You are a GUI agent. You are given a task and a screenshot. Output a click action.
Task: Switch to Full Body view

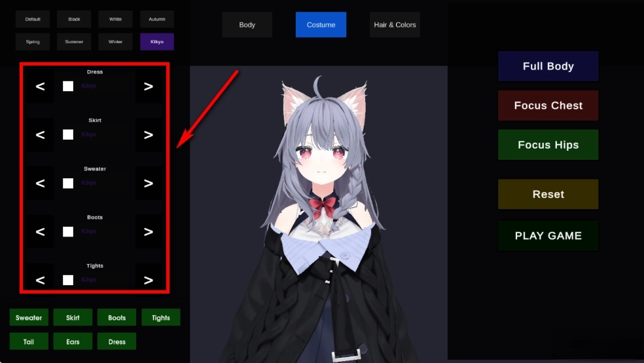point(548,66)
